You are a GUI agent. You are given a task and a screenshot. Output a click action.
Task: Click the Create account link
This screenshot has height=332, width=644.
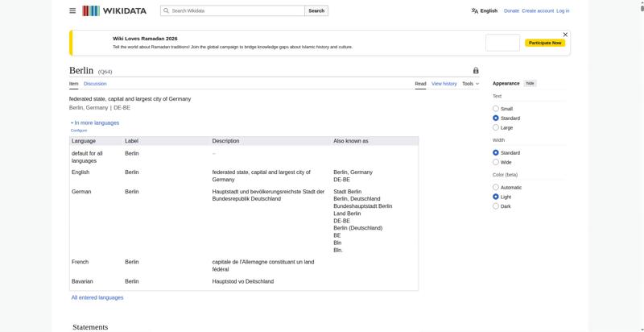tap(538, 10)
